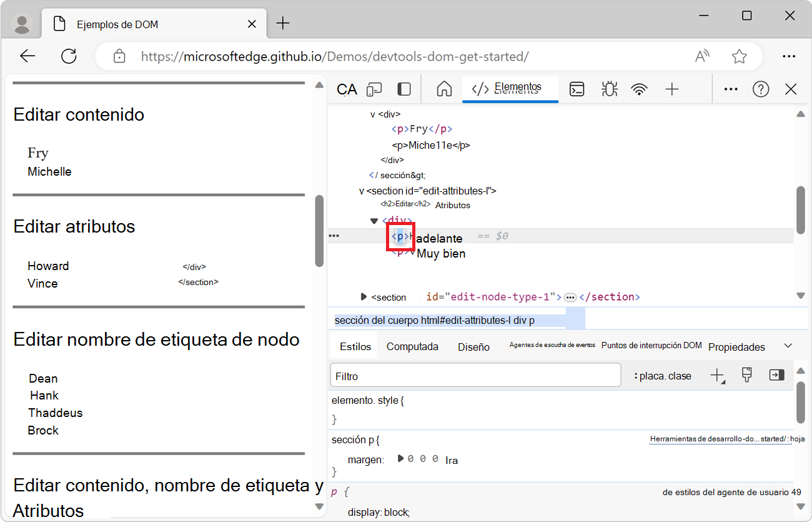Add a new tool with the plus icon

672,89
